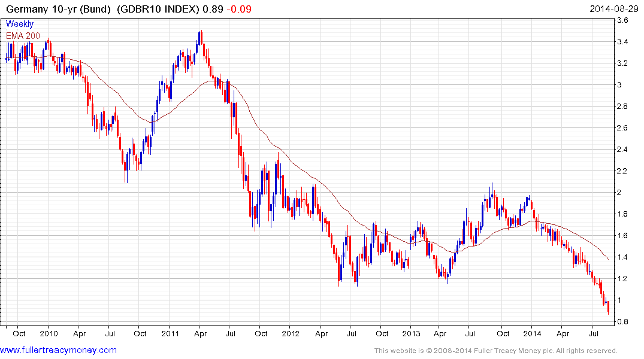
Task: Click the last value '0.89'
Action: click(x=213, y=9)
